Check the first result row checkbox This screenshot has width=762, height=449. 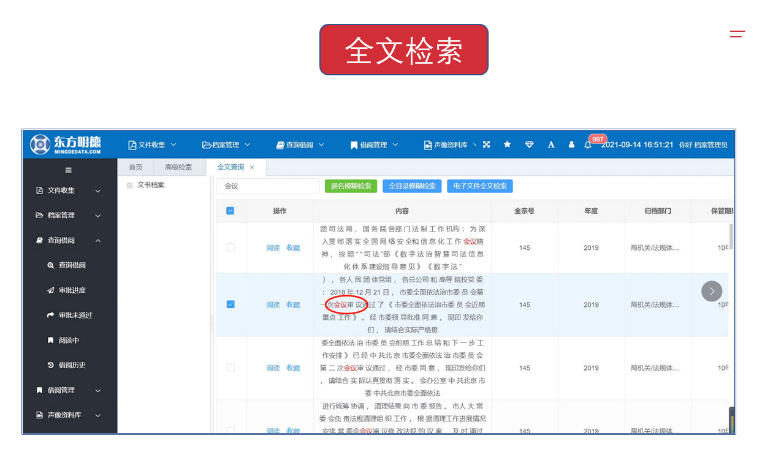point(230,247)
